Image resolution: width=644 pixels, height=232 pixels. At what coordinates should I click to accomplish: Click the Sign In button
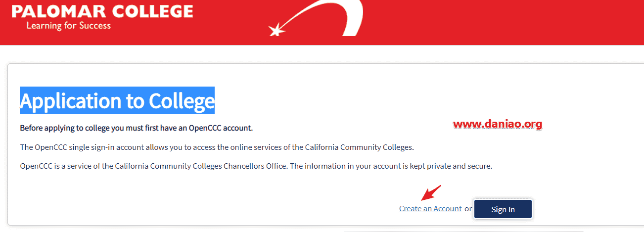[x=503, y=209]
